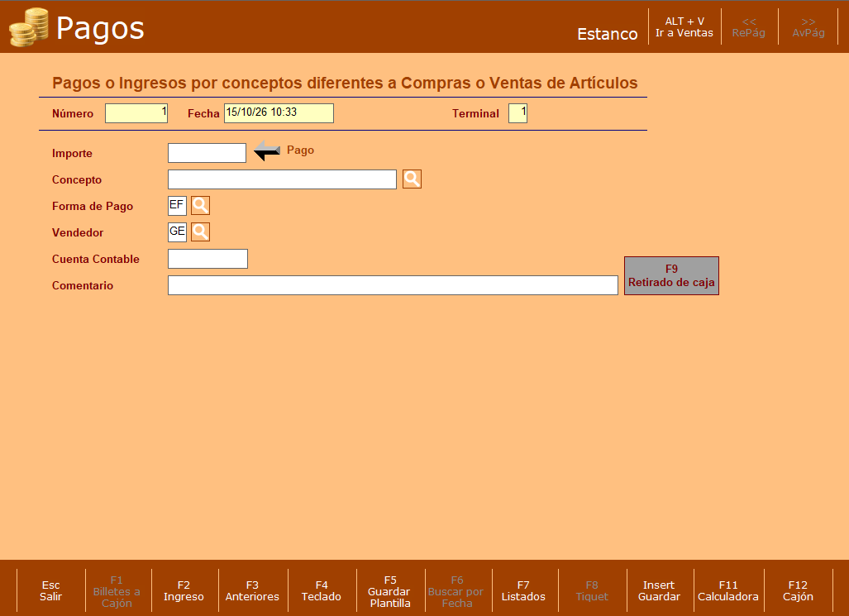Open the Concepto search magnifier
This screenshot has width=849, height=616.
(x=412, y=179)
